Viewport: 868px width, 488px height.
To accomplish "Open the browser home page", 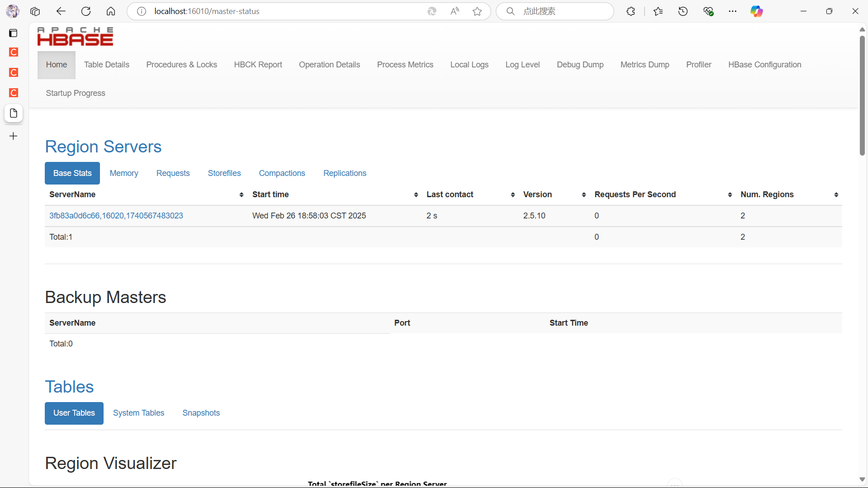I will tap(111, 11).
